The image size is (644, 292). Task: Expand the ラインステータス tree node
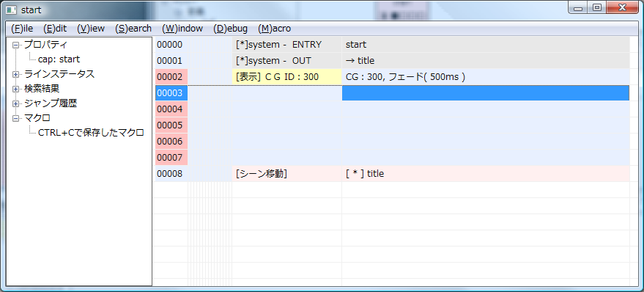[15, 74]
